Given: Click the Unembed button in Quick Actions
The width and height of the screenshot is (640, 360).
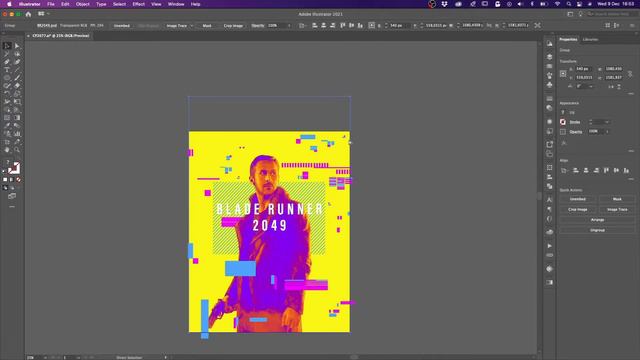Looking at the screenshot, I should [x=578, y=199].
